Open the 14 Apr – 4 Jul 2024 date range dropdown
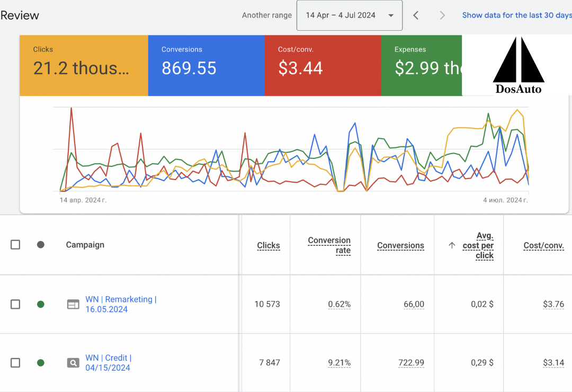 click(x=350, y=15)
